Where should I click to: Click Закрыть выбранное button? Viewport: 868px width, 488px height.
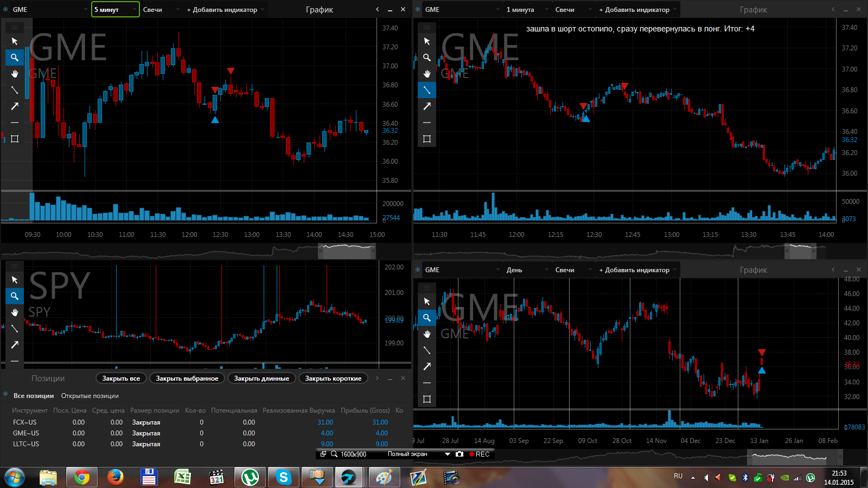pyautogui.click(x=187, y=378)
